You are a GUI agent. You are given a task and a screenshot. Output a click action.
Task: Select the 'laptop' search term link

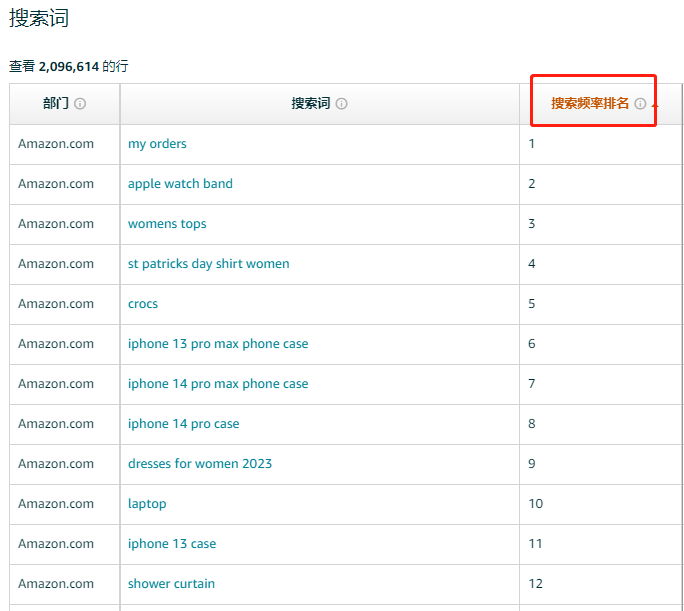pyautogui.click(x=147, y=504)
